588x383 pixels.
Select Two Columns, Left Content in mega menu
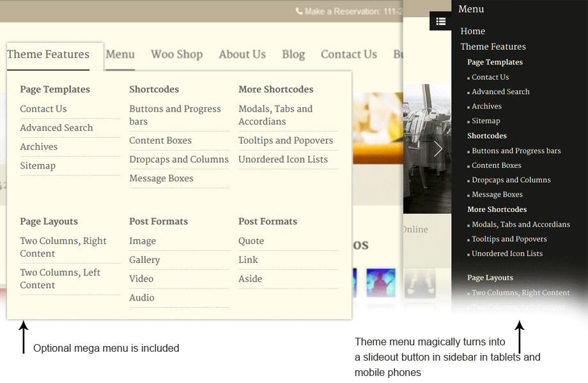tap(60, 279)
